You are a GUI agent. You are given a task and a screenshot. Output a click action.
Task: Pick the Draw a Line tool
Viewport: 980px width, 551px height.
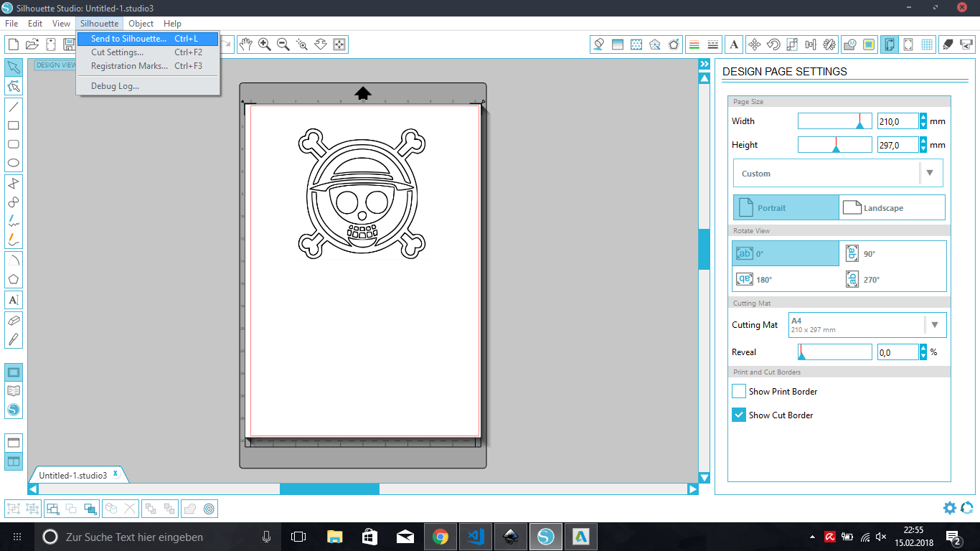click(x=14, y=107)
